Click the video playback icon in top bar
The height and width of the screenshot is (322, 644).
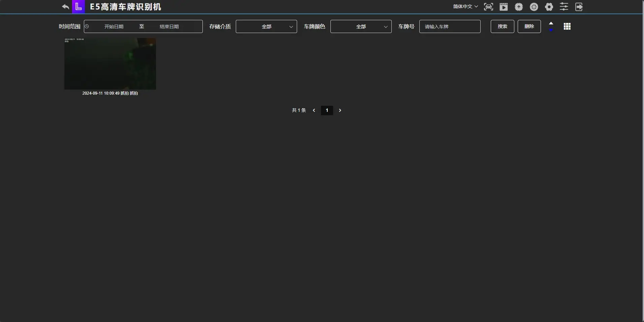[x=504, y=7]
